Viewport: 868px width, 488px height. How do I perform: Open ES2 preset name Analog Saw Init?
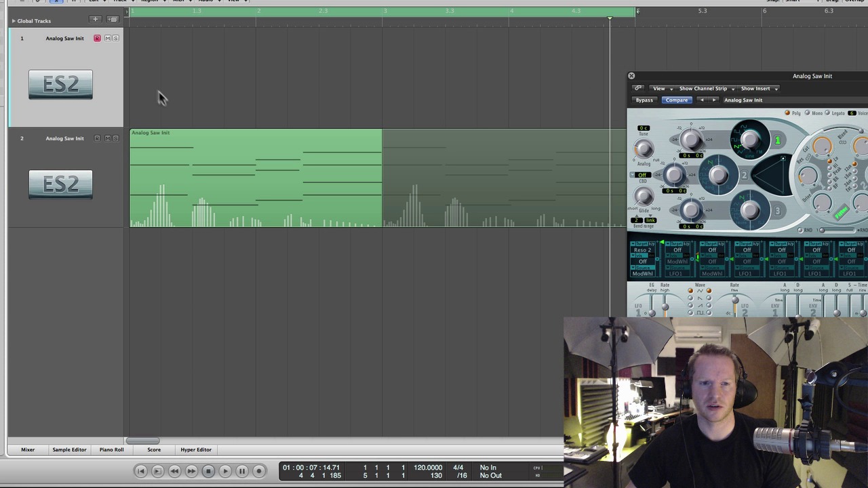[743, 100]
